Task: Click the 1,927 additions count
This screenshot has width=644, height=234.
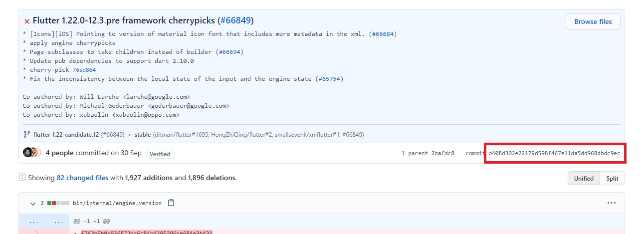Action: coord(149,178)
